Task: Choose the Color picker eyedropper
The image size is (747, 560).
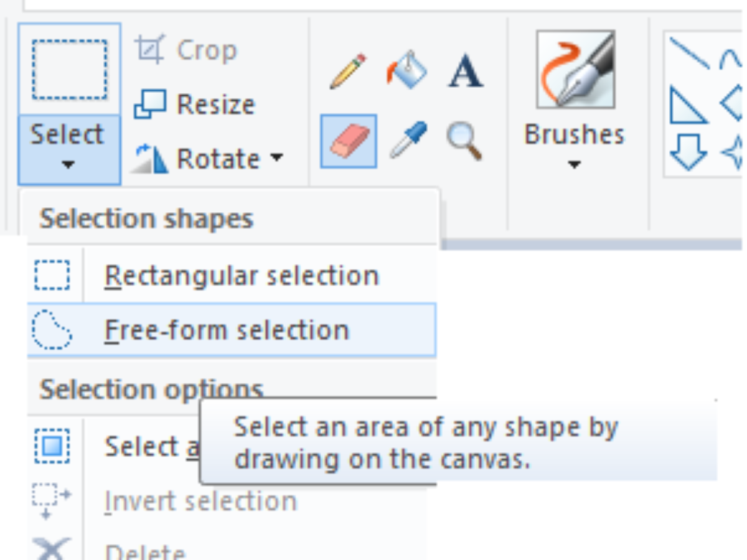Action: tap(407, 139)
